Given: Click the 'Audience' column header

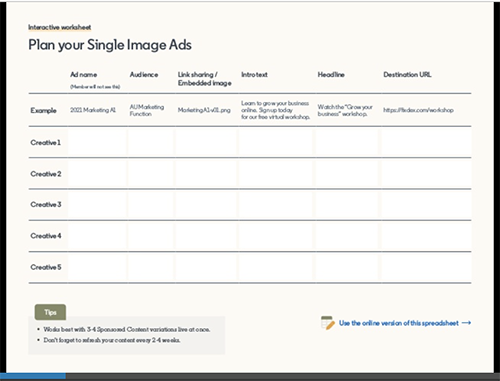Looking at the screenshot, I should [x=144, y=75].
